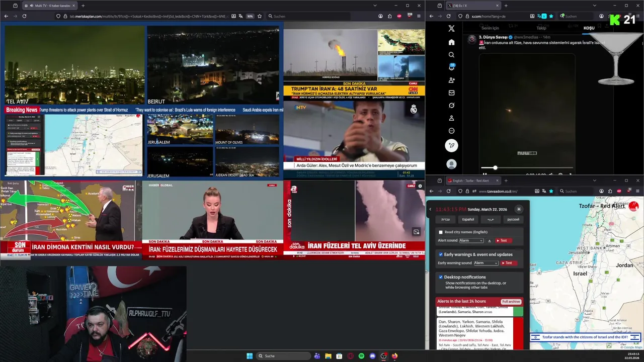644x362 pixels.
Task: Click the 90% zoom indicator
Action: point(250,16)
